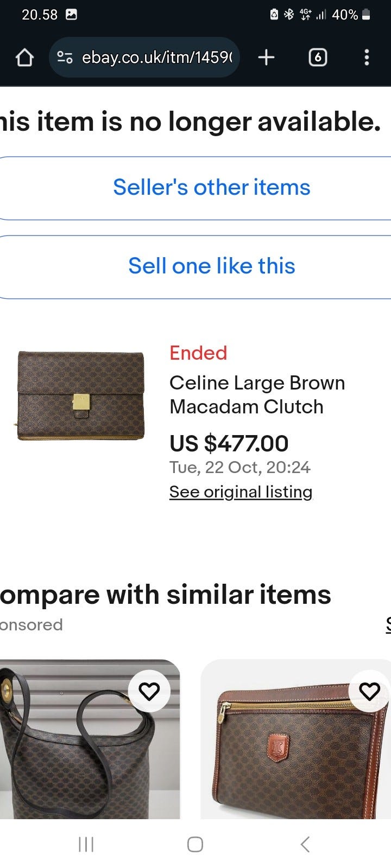
Task: Open Seller's other items
Action: [x=211, y=188]
